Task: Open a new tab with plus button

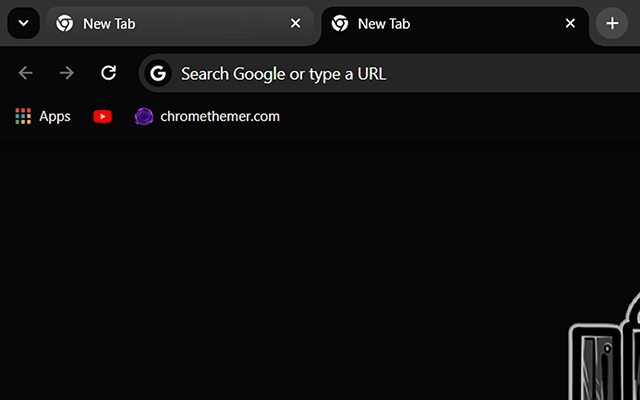Action: [612, 23]
